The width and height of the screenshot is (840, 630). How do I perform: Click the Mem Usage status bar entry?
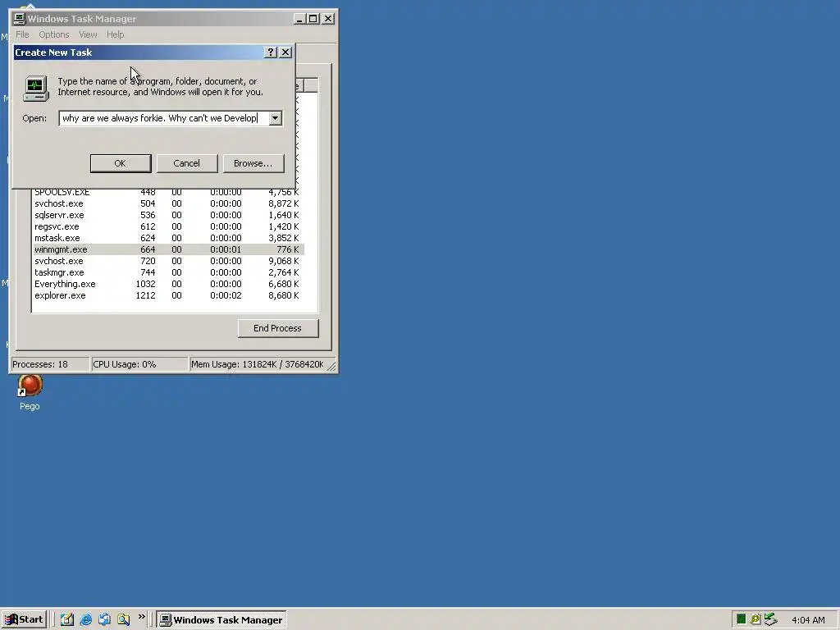pyautogui.click(x=258, y=364)
